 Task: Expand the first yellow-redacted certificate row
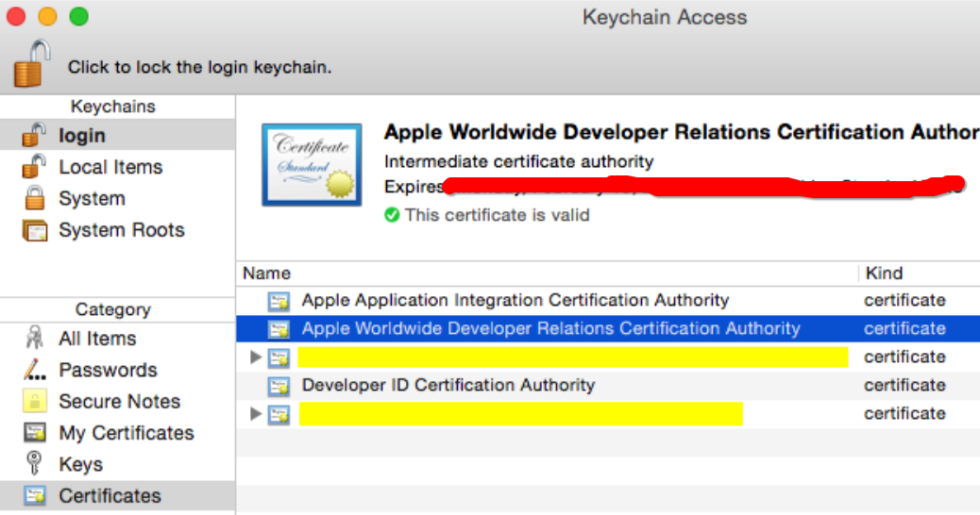pyautogui.click(x=255, y=357)
